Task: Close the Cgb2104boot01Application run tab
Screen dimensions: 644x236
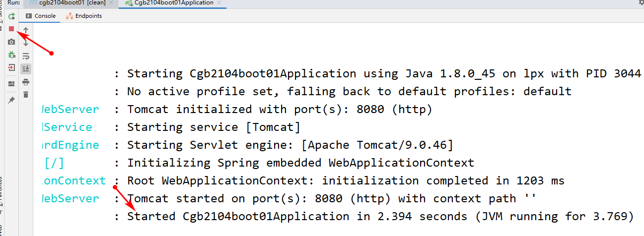Action: (219, 2)
